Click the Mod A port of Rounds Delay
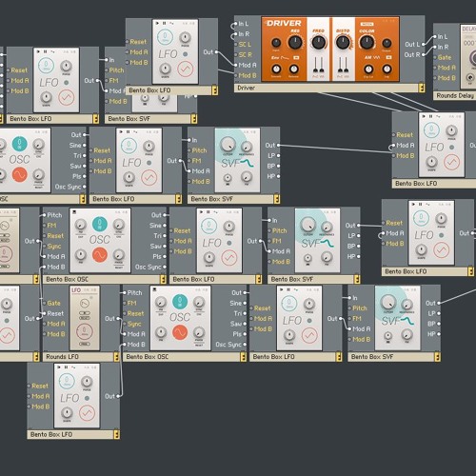The width and height of the screenshot is (476, 476). [x=435, y=68]
